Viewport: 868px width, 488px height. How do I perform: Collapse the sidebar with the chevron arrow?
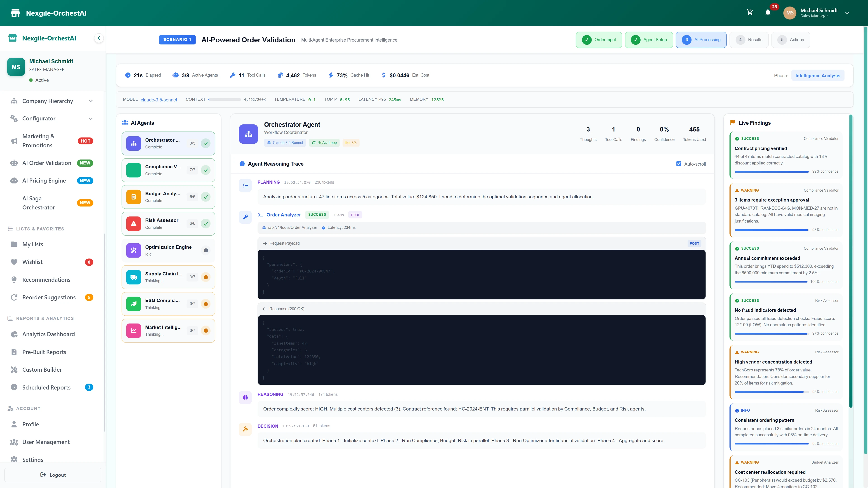click(x=99, y=38)
